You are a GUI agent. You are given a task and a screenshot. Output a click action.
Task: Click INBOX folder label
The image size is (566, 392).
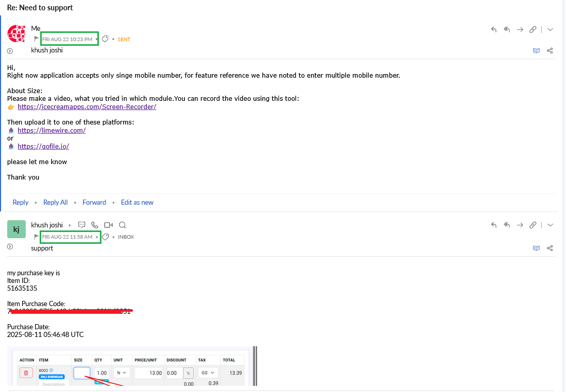click(126, 237)
